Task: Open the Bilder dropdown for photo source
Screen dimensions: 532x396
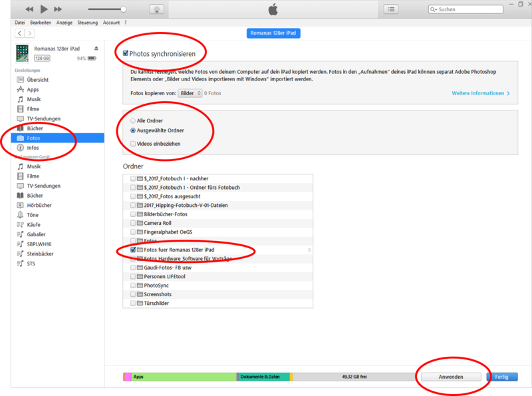Action: point(190,93)
